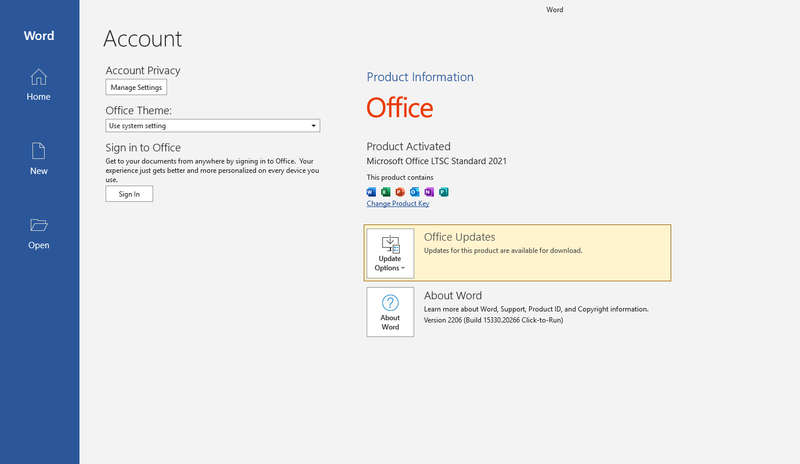This screenshot has height=464, width=800.
Task: Click the updates available for download message
Action: (503, 251)
